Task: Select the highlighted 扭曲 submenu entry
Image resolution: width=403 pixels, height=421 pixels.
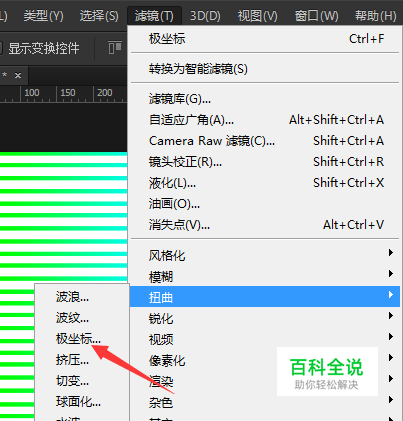Action: (265, 297)
